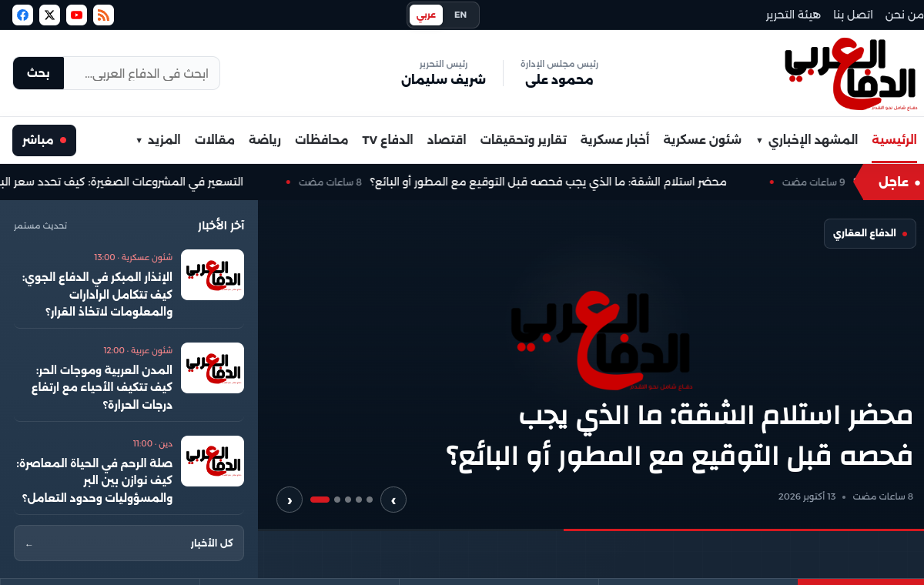Open the Facebook page icon
924x585 pixels.
point(23,15)
